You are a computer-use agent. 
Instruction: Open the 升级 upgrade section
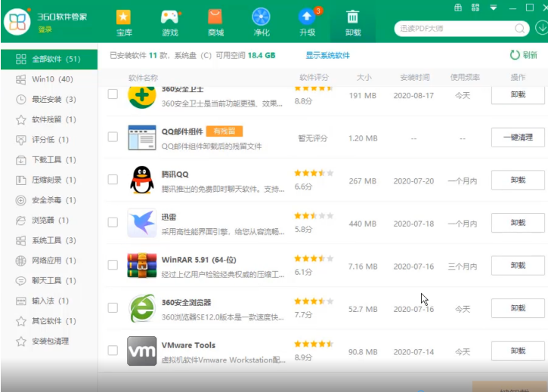(307, 23)
